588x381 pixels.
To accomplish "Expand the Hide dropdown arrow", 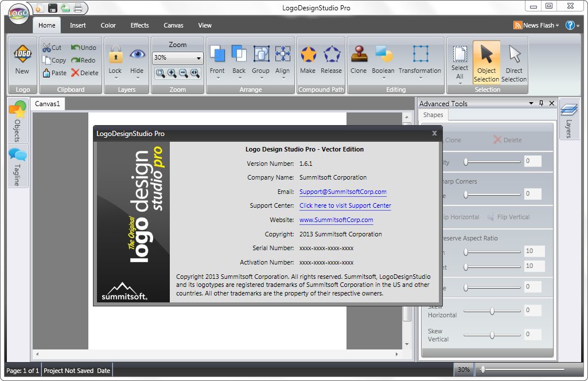I will pos(138,79).
